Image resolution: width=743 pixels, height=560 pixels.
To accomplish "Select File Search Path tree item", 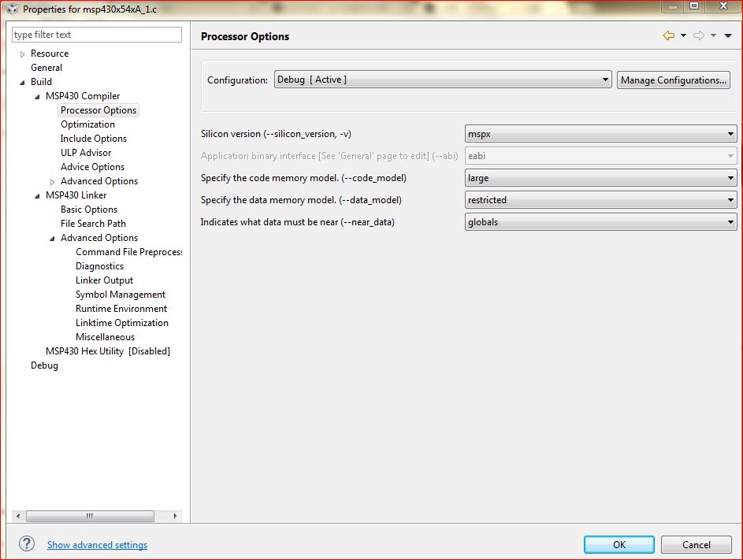I will click(x=93, y=224).
